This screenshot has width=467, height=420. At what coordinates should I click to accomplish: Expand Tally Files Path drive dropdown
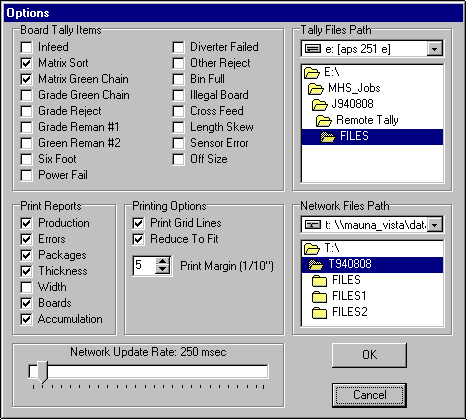click(x=434, y=49)
